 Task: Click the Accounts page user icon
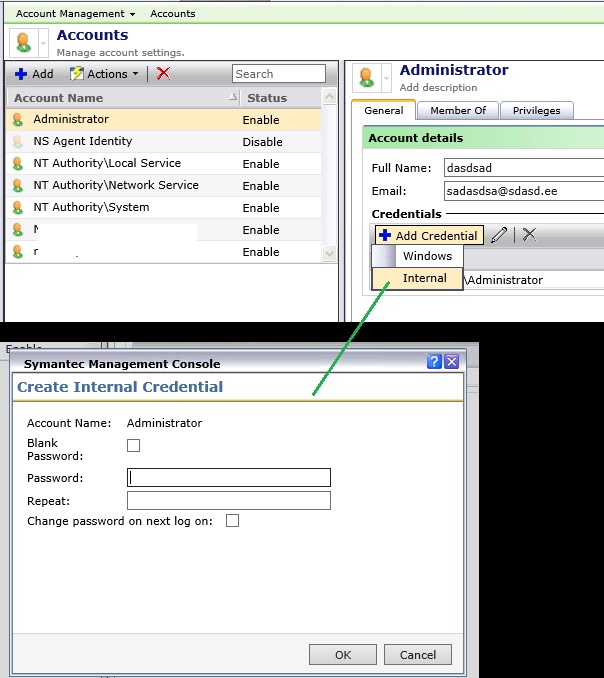tap(23, 43)
